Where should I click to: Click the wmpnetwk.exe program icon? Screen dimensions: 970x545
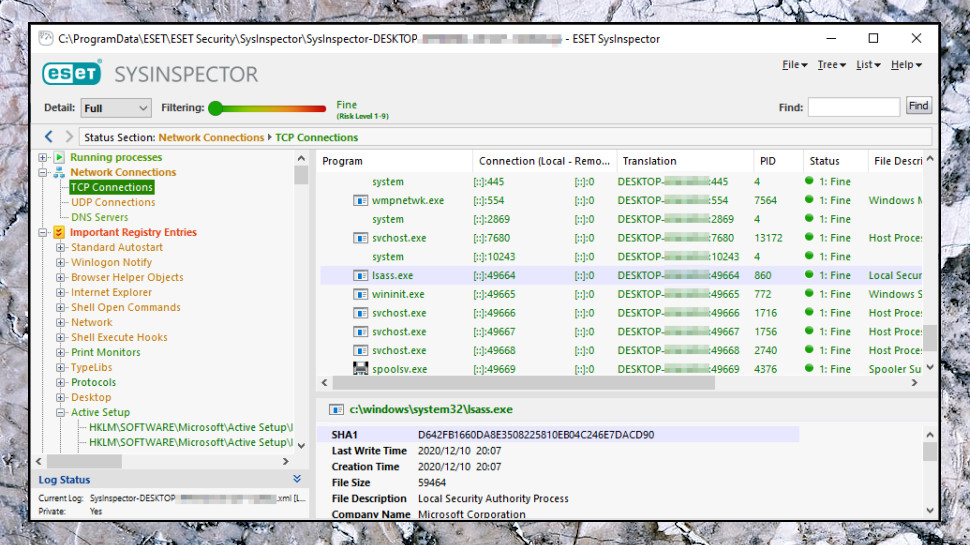pyautogui.click(x=360, y=200)
